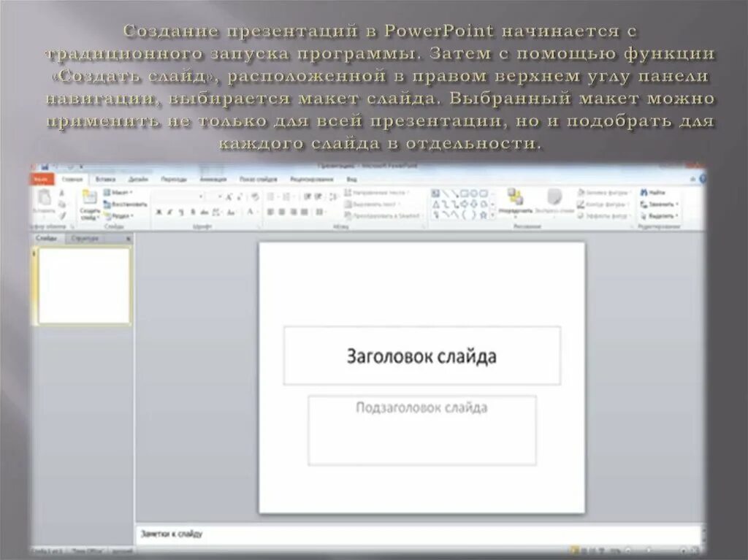748x560 pixels.
Task: Center text in paragraph group
Action: 282,212
